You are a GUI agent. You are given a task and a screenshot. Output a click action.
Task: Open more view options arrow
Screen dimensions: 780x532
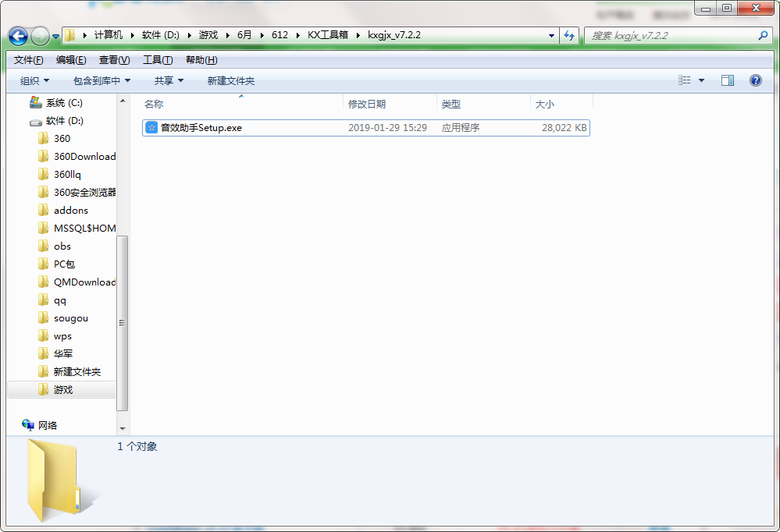701,80
